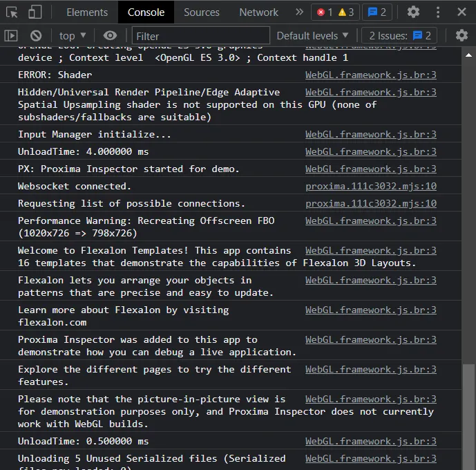Image resolution: width=476 pixels, height=470 pixels.
Task: Focus the Filter input field
Action: tap(201, 36)
